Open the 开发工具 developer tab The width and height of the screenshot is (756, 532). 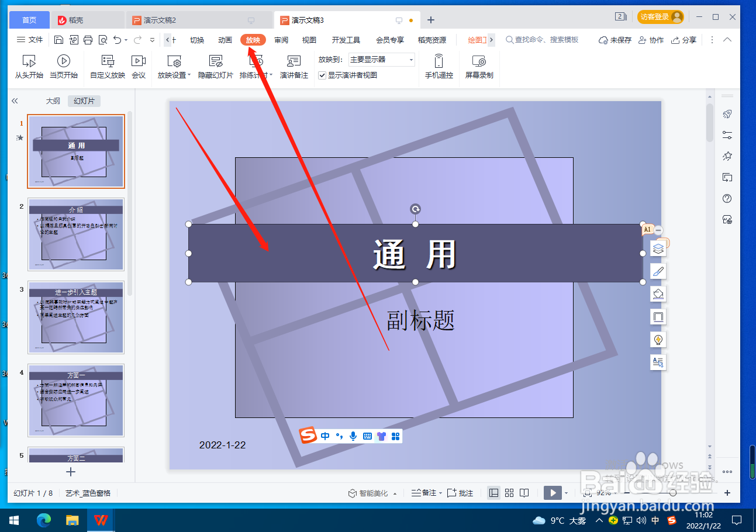tap(346, 40)
